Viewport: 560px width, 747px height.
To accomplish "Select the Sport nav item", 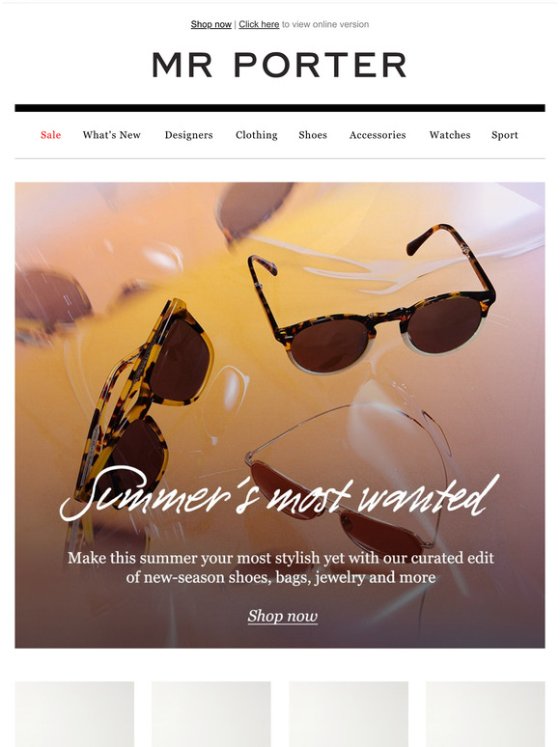I will 504,135.
